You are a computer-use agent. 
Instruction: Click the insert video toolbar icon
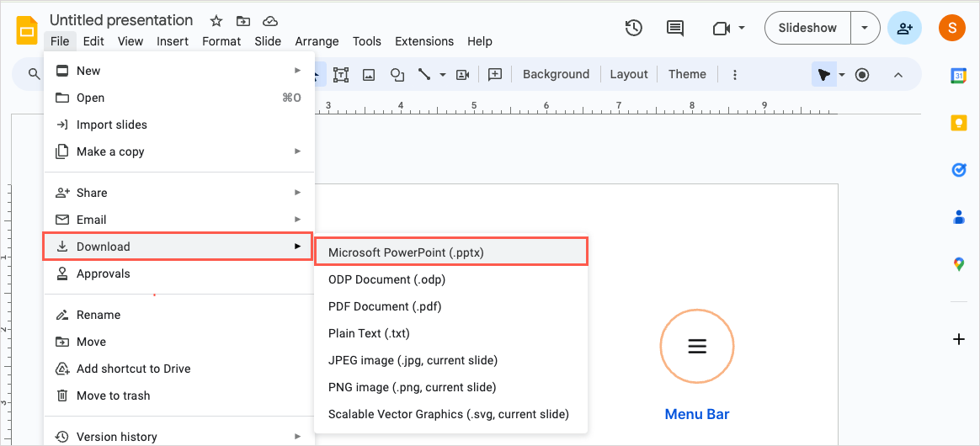(x=462, y=74)
